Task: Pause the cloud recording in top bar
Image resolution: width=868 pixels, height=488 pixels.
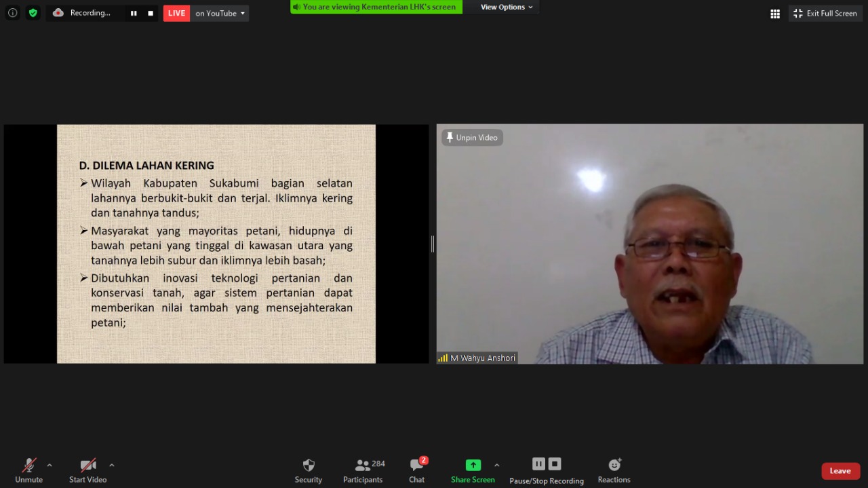Action: point(134,14)
